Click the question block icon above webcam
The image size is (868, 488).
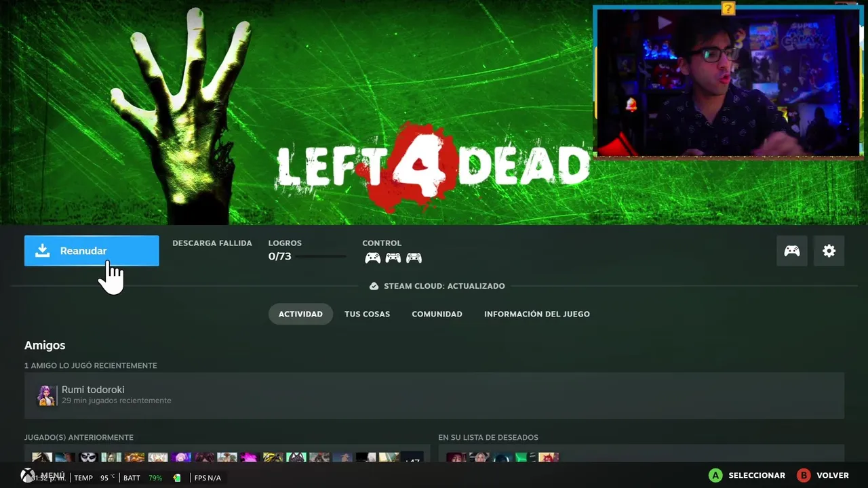point(728,8)
